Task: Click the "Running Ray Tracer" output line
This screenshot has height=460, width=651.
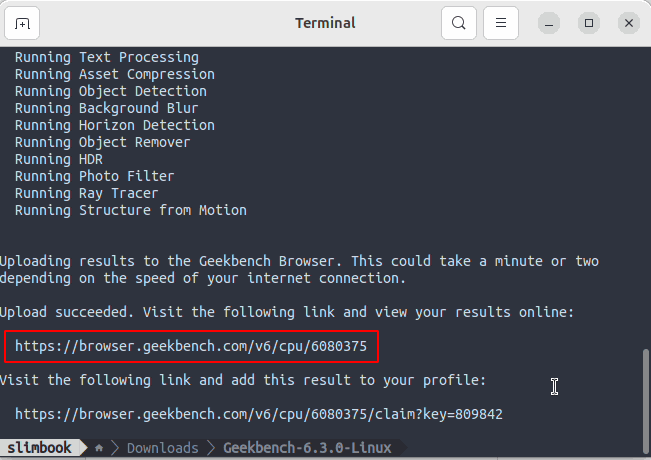Action: [x=87, y=193]
